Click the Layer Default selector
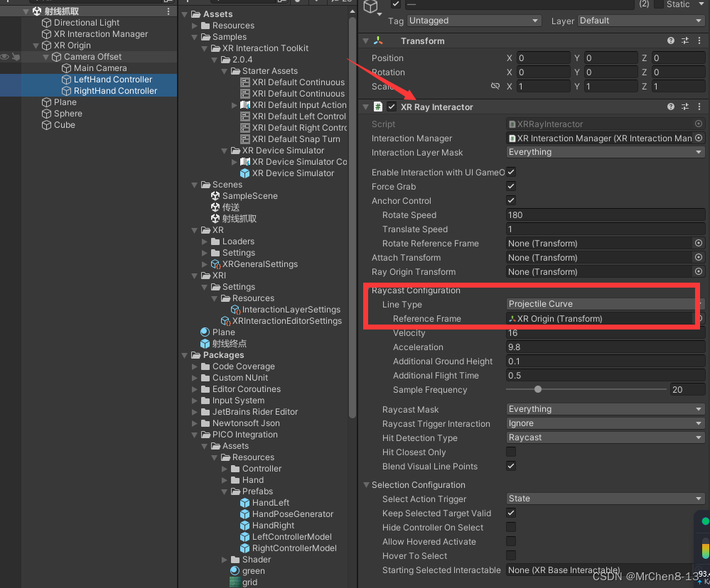Screen dimensions: 710x588 click(x=640, y=21)
